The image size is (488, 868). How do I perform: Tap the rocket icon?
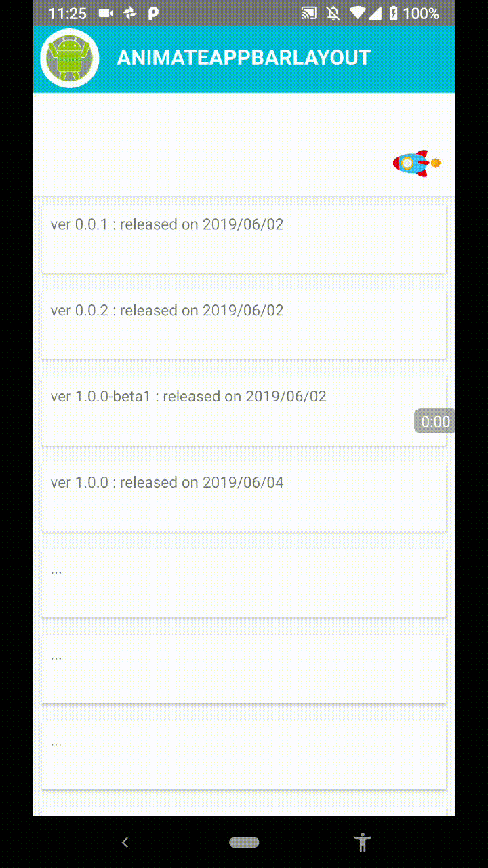click(417, 163)
